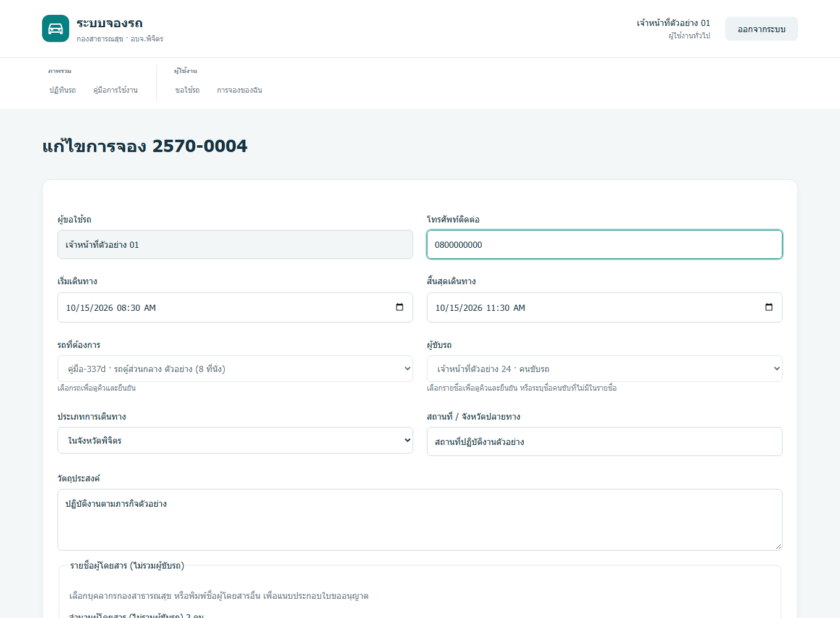Open ปฏิทินรถ menu item
Viewport: 840px width, 618px height.
62,90
